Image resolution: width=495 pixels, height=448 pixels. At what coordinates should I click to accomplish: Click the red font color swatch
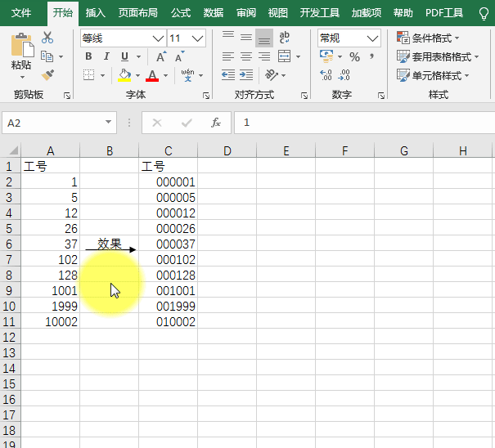[151, 75]
